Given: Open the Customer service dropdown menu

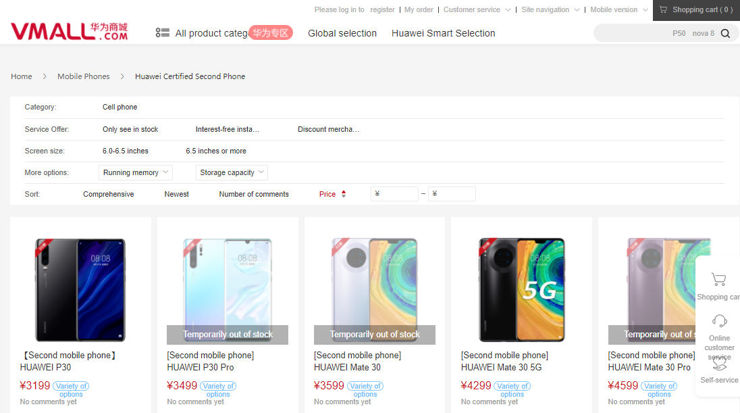Looking at the screenshot, I should [x=475, y=10].
